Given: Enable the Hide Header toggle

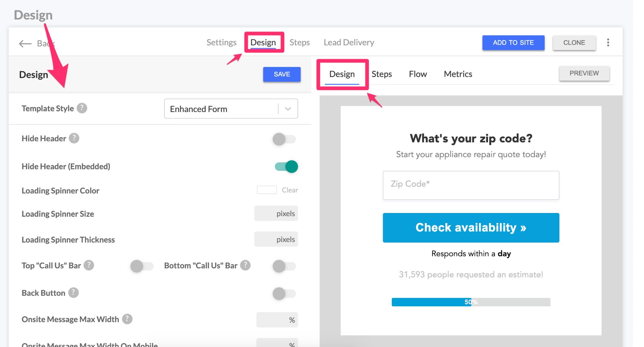Looking at the screenshot, I should 284,139.
